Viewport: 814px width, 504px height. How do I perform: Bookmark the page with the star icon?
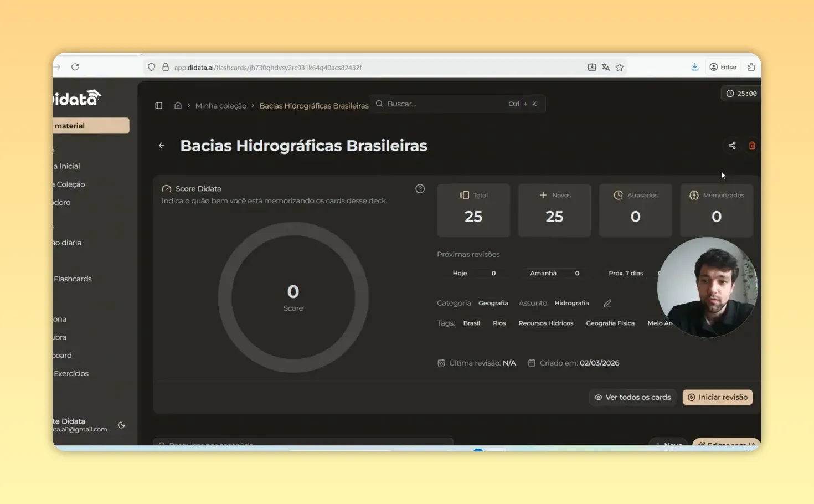click(619, 66)
